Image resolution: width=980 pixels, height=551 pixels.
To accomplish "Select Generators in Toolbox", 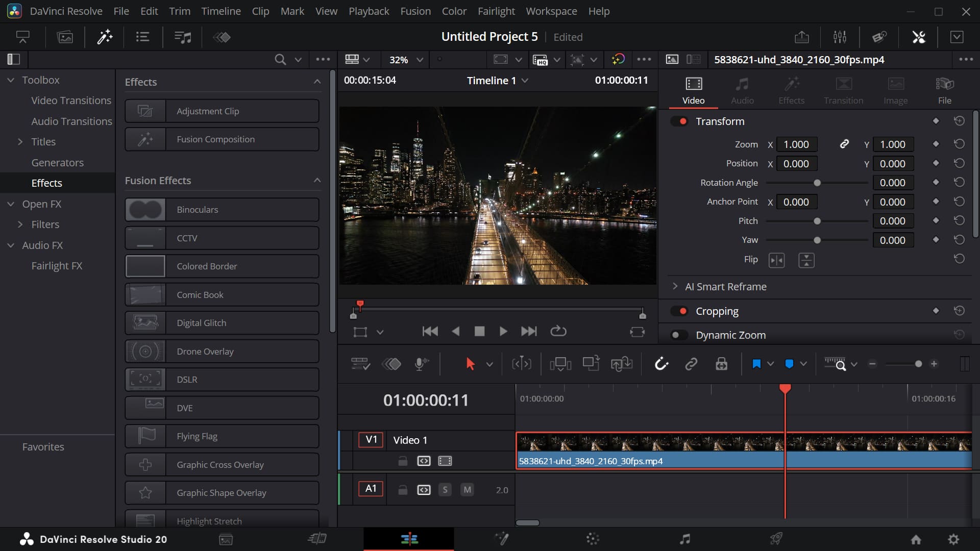I will [57, 163].
